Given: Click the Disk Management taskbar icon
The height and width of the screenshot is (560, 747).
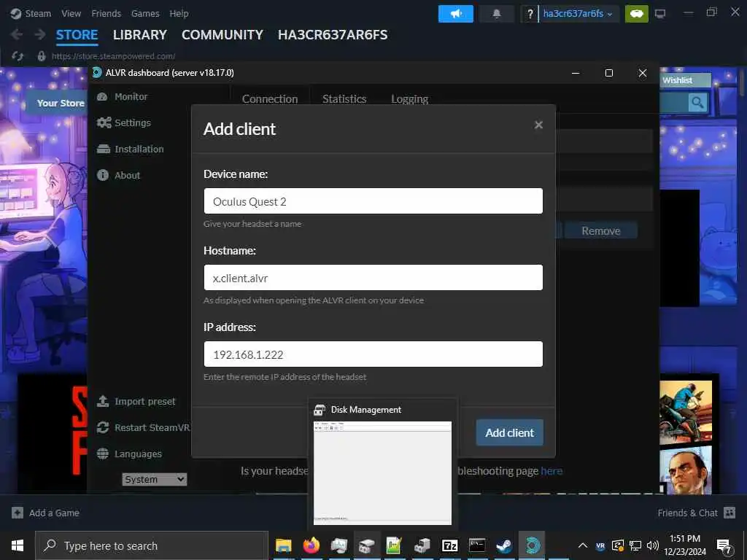Looking at the screenshot, I should (x=366, y=545).
